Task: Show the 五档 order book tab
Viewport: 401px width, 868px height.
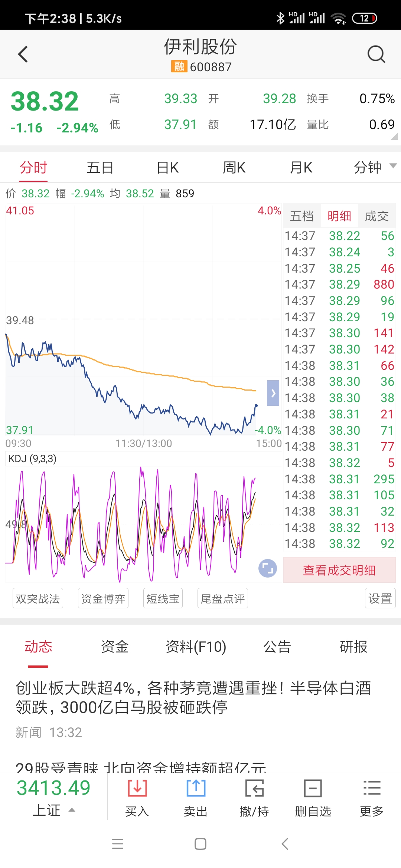Action: (302, 216)
